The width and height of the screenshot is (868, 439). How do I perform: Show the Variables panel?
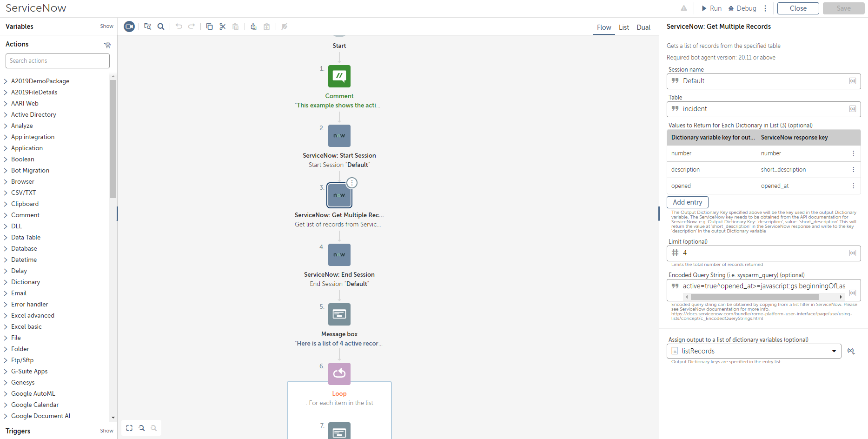(x=106, y=27)
